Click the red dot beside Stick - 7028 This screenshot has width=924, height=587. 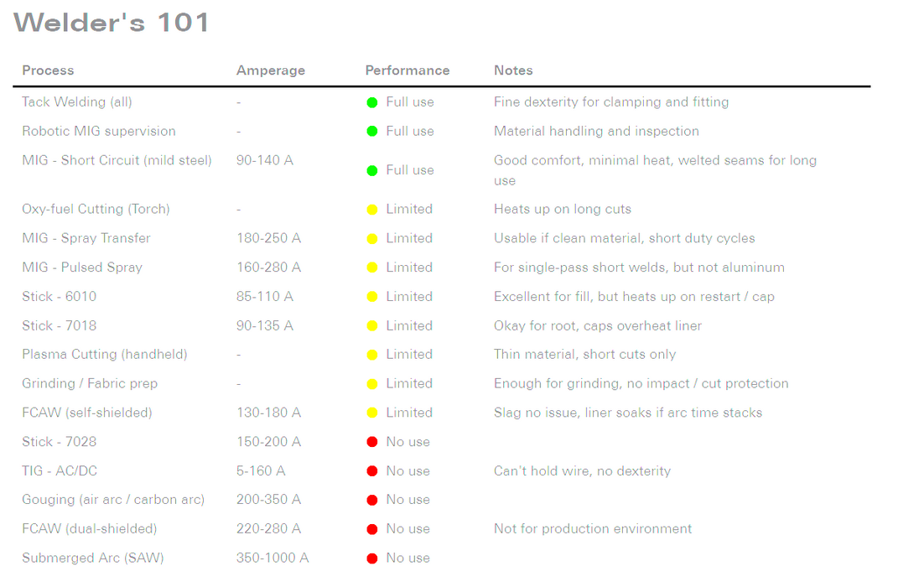[x=372, y=442]
